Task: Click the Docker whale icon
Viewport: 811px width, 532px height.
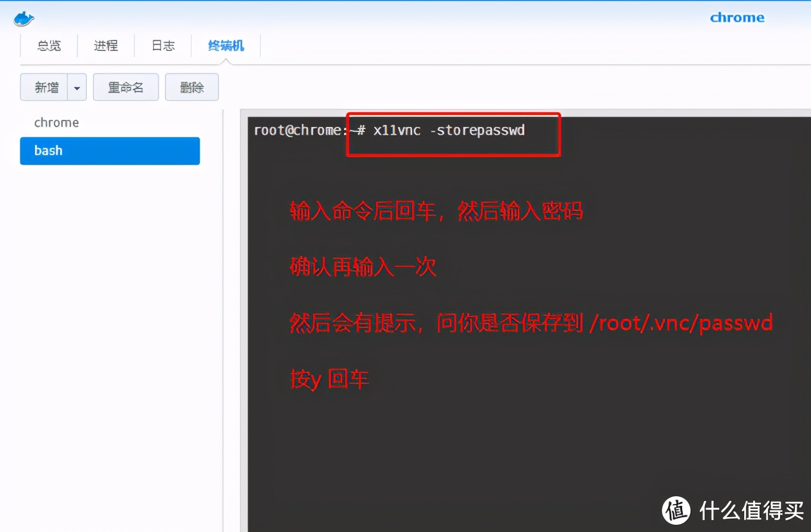Action: pos(24,18)
